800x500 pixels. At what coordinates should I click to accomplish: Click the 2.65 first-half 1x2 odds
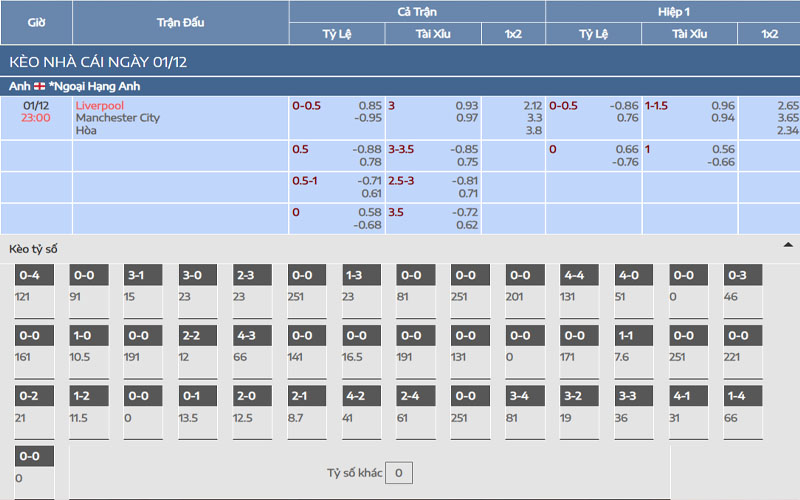point(786,105)
